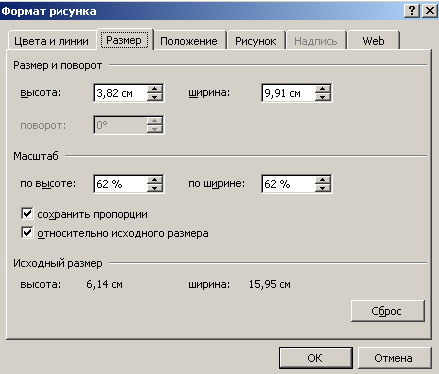Image resolution: width=439 pixels, height=374 pixels.
Task: Decrease по ширине scale down arrow
Action: tap(322, 188)
